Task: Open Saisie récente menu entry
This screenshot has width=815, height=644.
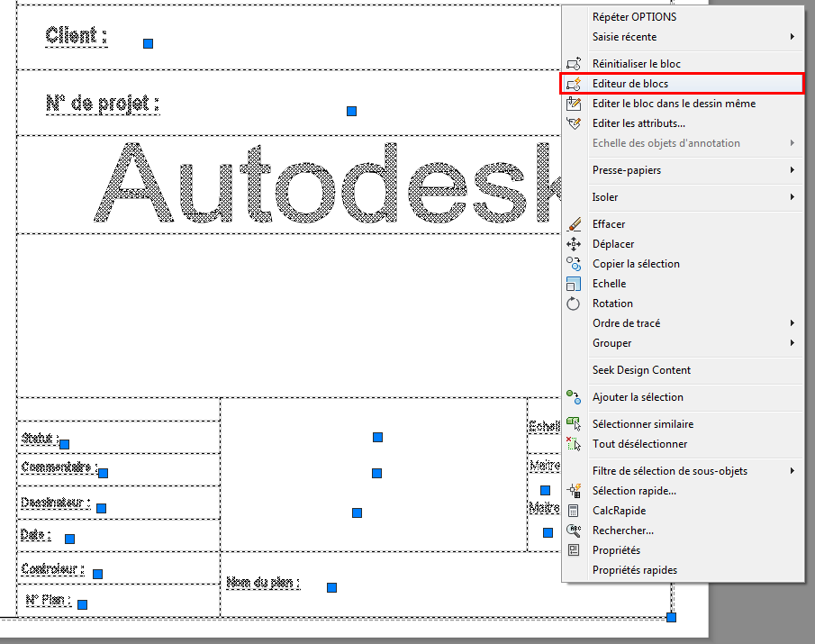Action: 683,37
